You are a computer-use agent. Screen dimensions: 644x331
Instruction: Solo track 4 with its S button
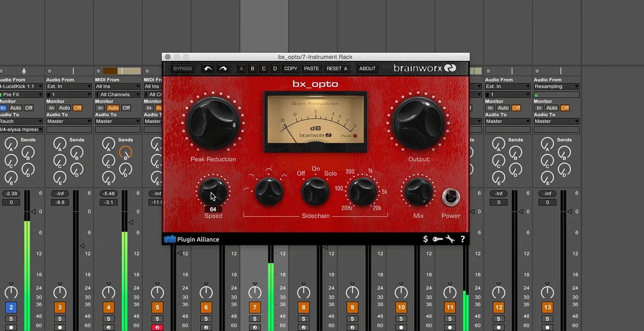click(x=109, y=319)
